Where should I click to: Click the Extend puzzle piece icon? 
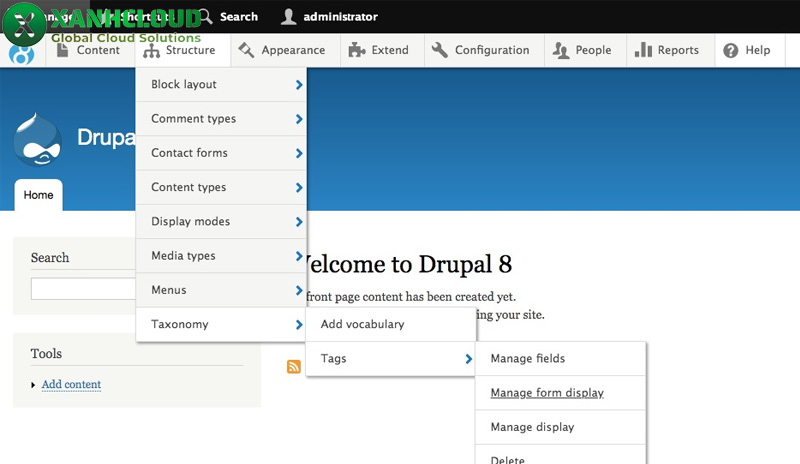tap(357, 50)
